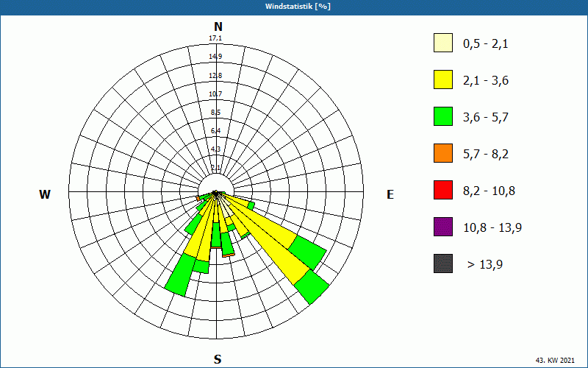Click the legend label '8,2 - 10,8'
Viewport: 588px width, 368px height.
(489, 191)
